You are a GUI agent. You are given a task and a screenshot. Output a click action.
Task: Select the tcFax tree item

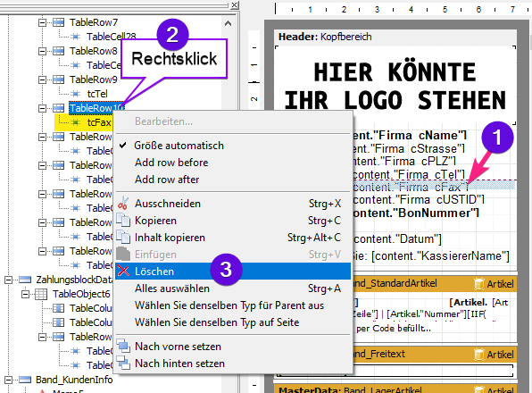99,122
